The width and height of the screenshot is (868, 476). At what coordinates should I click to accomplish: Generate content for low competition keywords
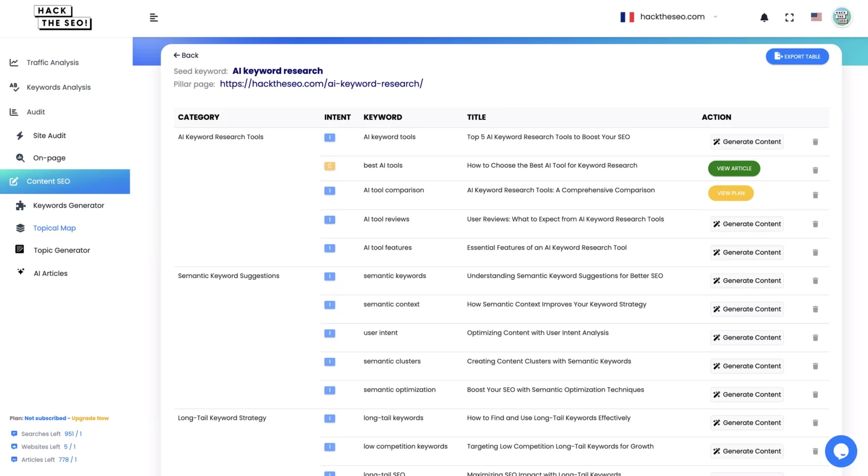pos(747,451)
